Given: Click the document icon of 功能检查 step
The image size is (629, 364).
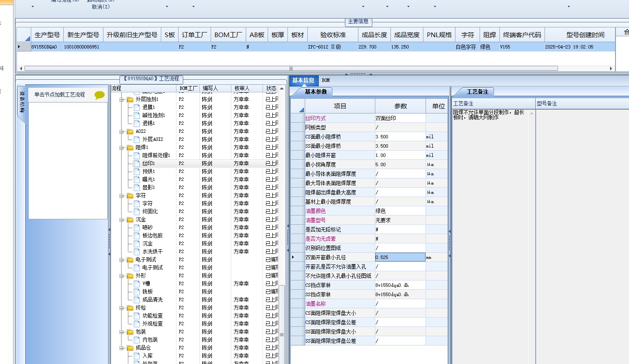Looking at the screenshot, I should coord(137,315).
